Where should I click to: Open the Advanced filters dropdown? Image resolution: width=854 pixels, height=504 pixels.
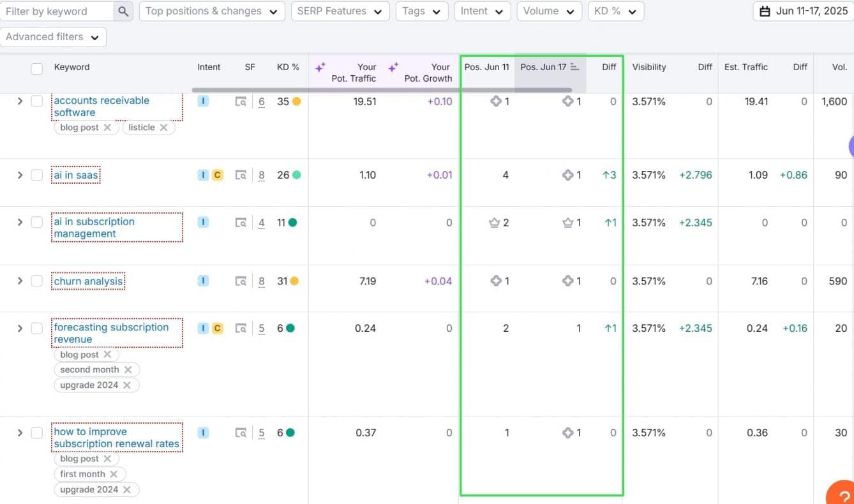[53, 37]
